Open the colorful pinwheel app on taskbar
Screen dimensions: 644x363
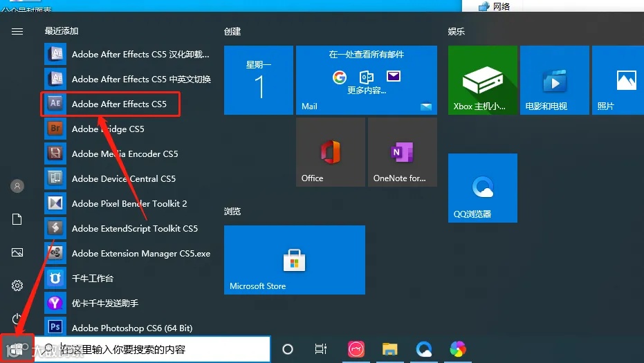pos(458,349)
